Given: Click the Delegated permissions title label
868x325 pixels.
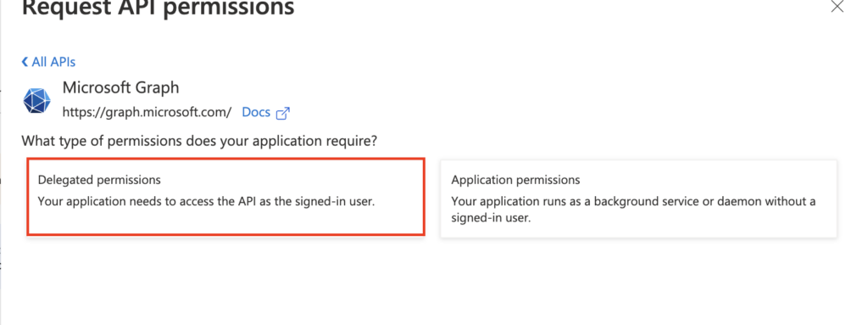Looking at the screenshot, I should click(99, 180).
